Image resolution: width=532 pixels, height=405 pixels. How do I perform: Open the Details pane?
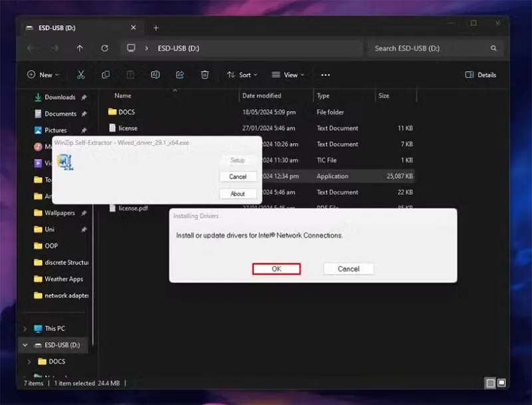pos(480,74)
